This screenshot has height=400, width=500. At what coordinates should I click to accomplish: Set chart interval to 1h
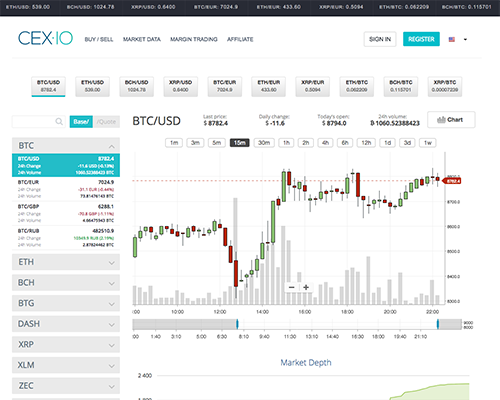tap(286, 143)
